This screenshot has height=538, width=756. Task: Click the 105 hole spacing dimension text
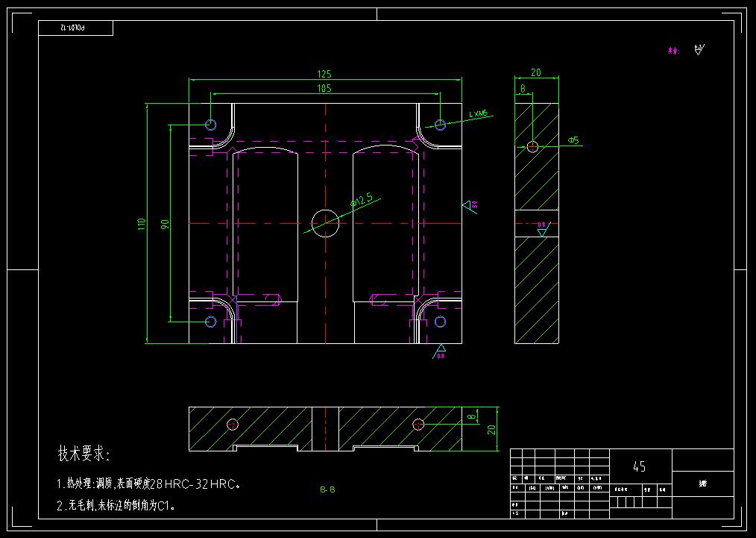point(324,88)
